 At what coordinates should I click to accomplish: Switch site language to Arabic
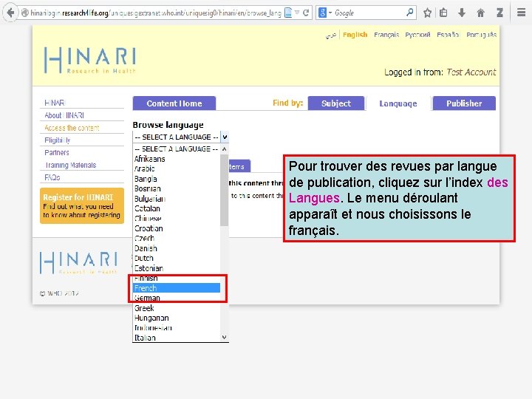point(331,35)
